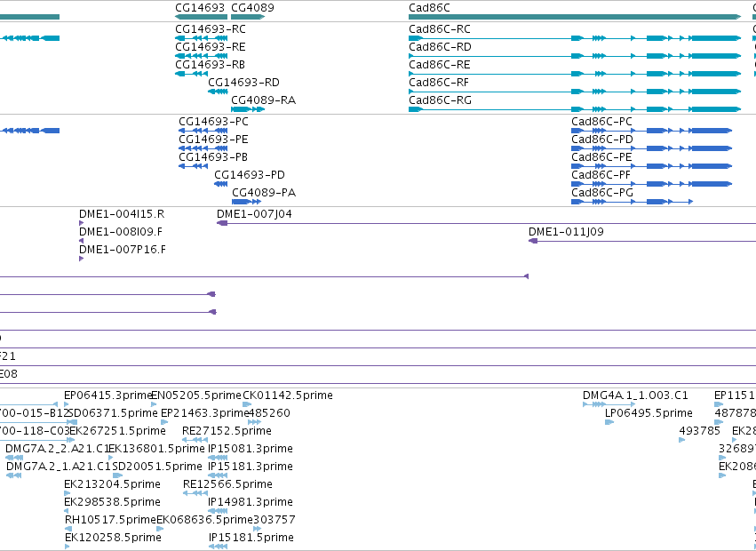Select transcript CG14693-RD label
Screen dimensions: 756x551
(x=244, y=83)
